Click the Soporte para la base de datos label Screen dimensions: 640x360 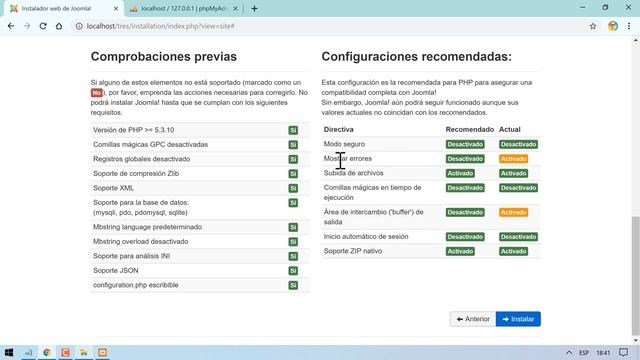pyautogui.click(x=141, y=207)
